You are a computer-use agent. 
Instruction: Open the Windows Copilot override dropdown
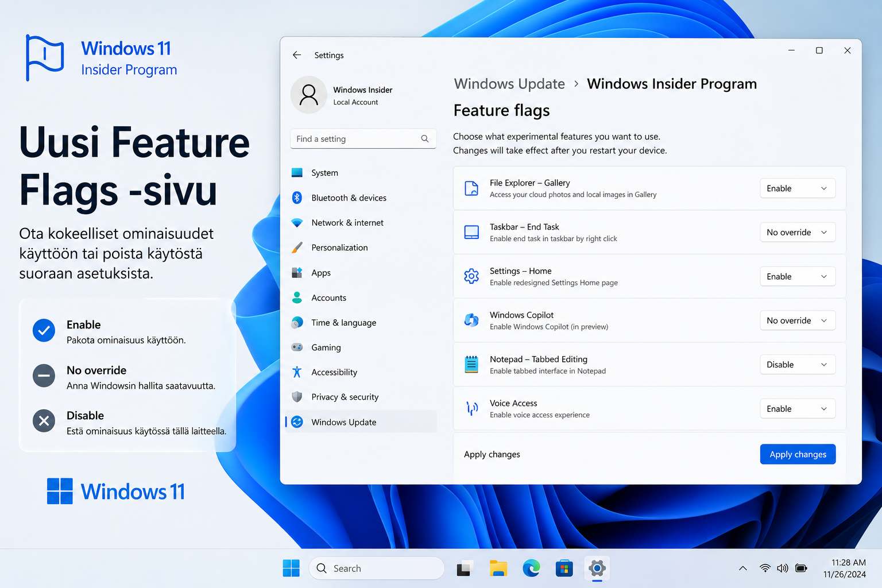click(798, 320)
